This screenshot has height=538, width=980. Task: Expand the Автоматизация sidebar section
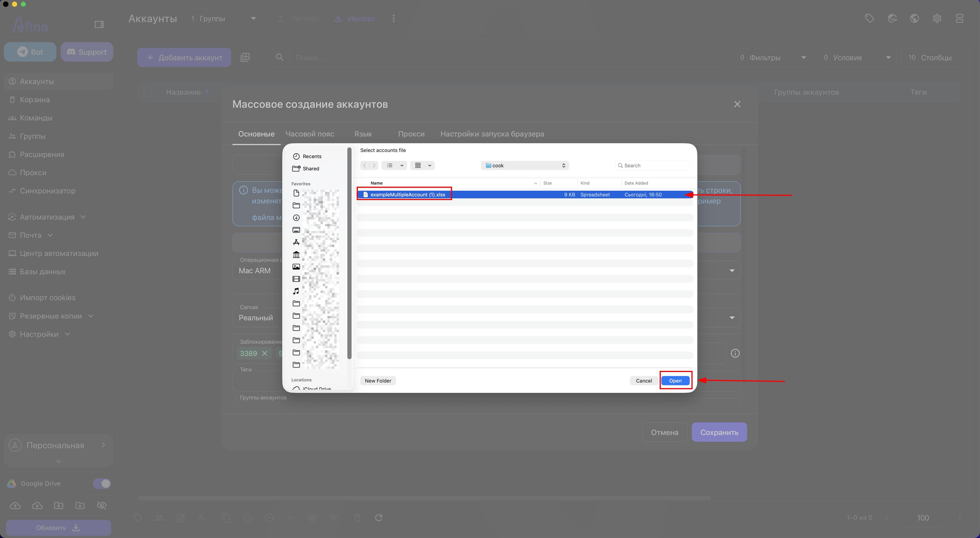click(83, 217)
